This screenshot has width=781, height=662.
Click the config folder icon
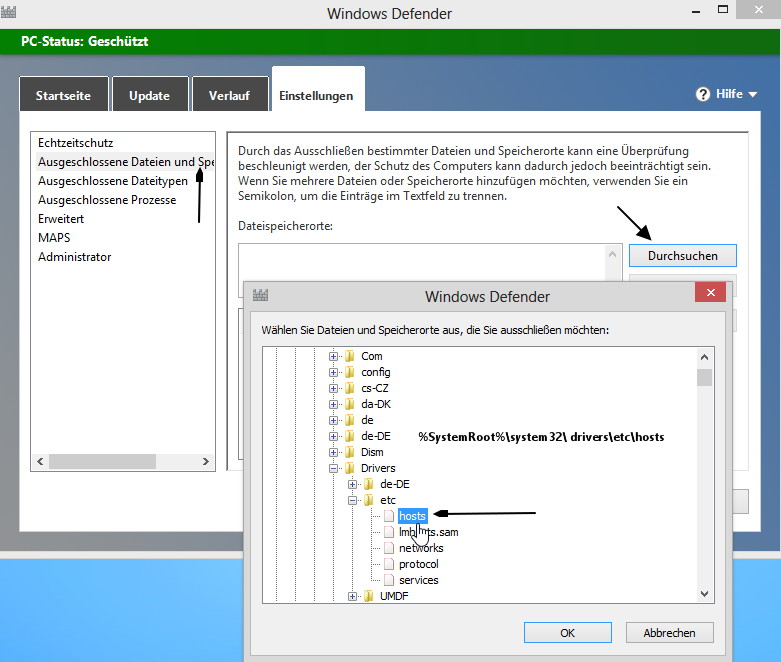(x=350, y=372)
